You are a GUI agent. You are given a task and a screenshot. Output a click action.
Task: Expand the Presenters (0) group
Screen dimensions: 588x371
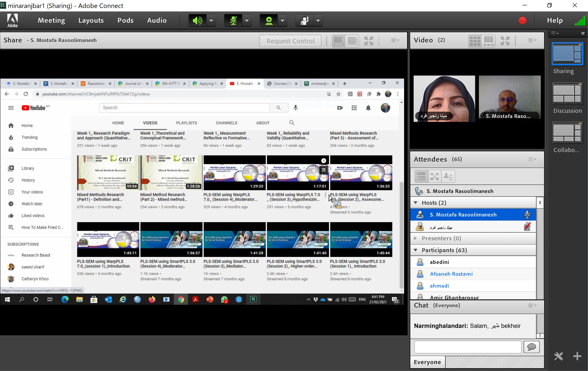416,238
